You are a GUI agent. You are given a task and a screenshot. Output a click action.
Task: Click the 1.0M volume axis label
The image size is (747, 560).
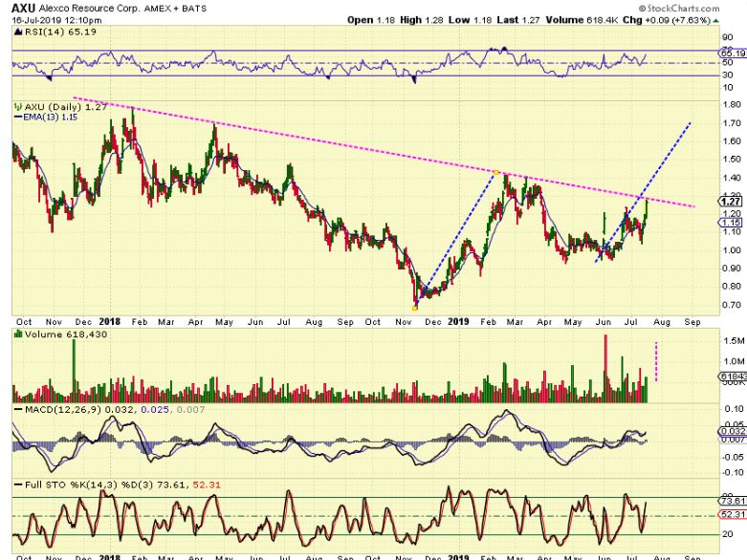point(734,361)
